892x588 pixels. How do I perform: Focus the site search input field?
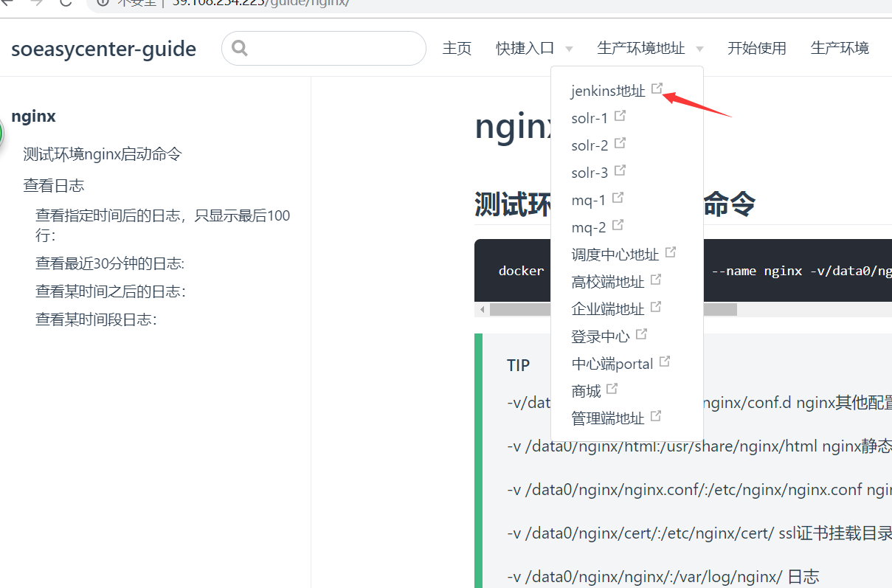pyautogui.click(x=324, y=48)
